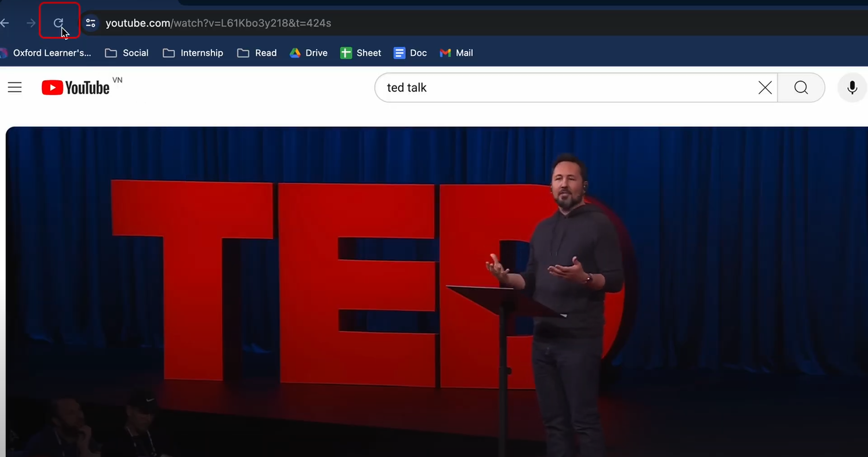Click the magnifier search button

(801, 88)
